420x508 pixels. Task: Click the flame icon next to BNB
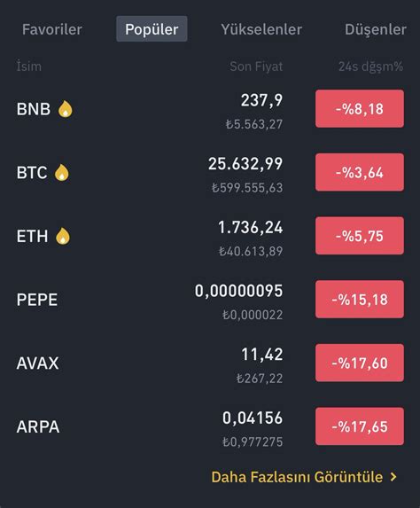point(66,109)
